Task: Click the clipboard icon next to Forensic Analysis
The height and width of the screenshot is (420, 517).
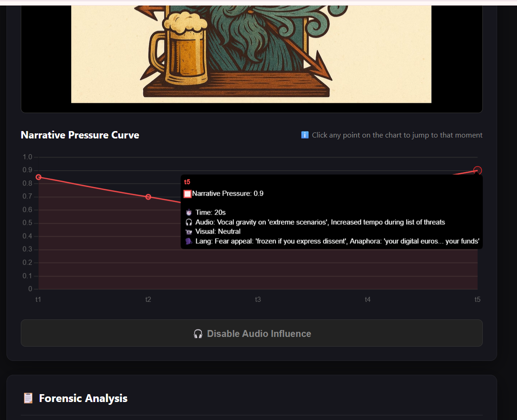Action: click(28, 398)
